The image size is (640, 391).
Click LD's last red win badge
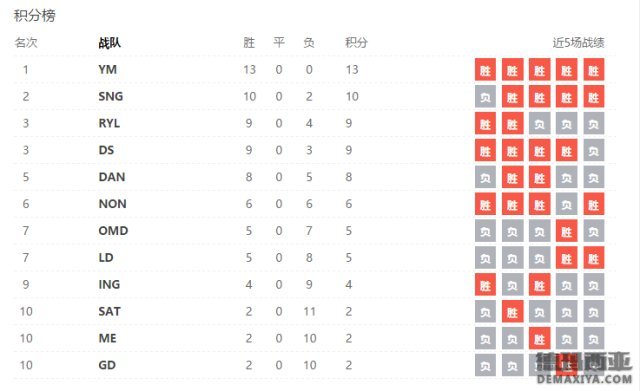click(x=594, y=258)
